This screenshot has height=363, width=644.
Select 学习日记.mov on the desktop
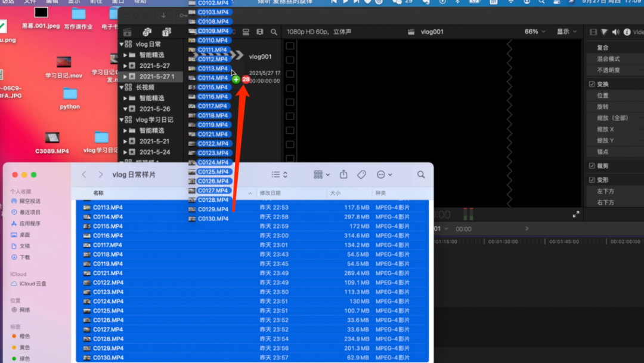click(64, 67)
